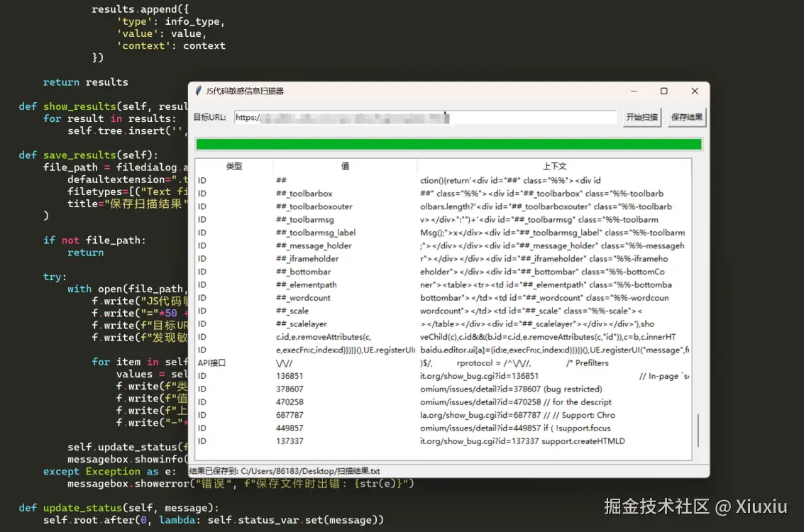Select the row with value 378607
This screenshot has width=804, height=532.
coord(444,389)
